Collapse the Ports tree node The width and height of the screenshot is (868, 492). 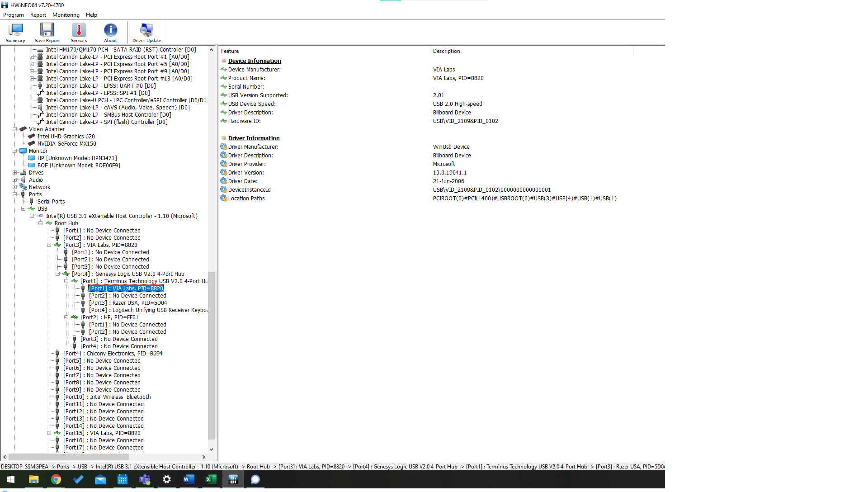pyautogui.click(x=15, y=194)
